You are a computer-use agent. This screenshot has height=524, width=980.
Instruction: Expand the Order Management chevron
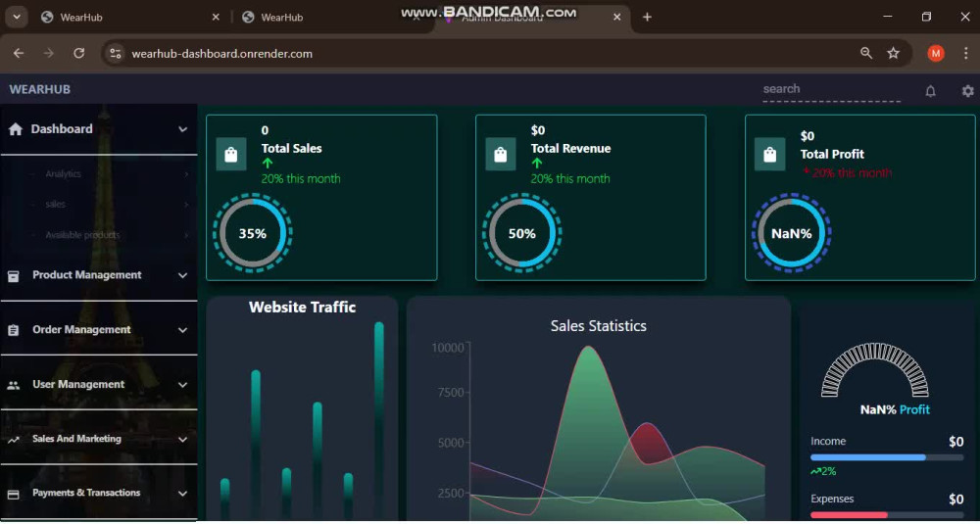point(182,330)
